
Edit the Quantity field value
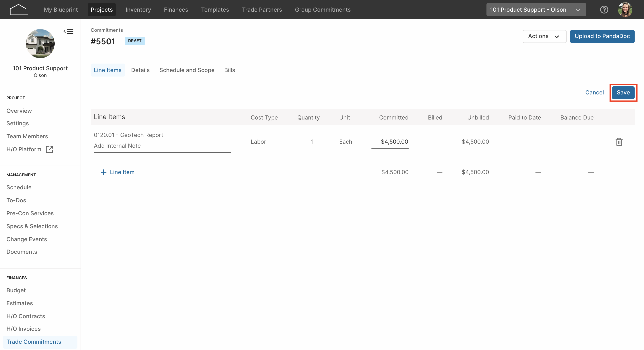coord(308,142)
